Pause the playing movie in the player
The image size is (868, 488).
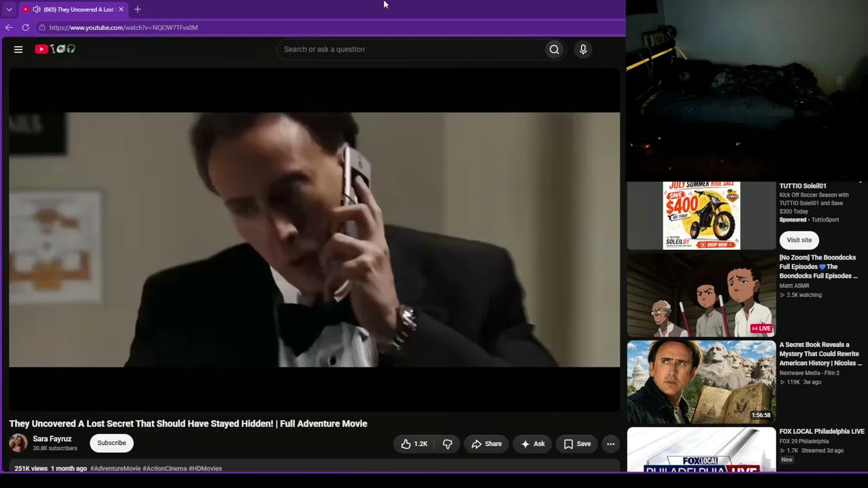(x=314, y=239)
